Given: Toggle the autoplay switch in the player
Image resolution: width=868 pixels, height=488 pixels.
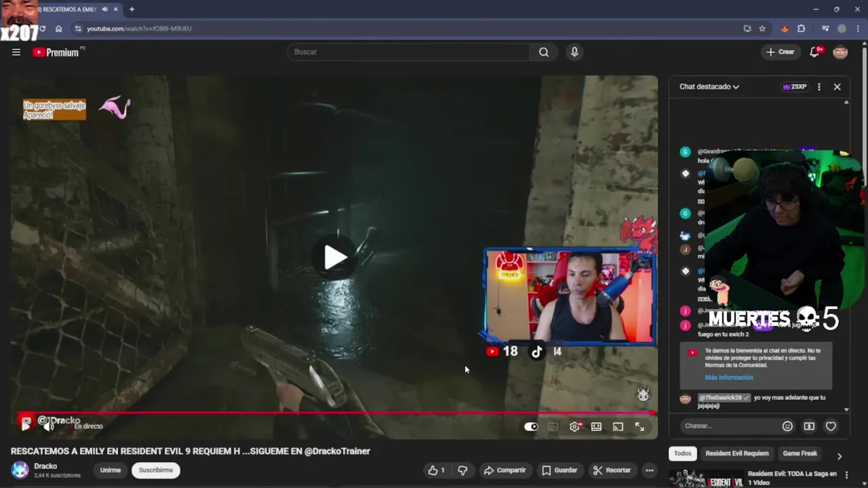Looking at the screenshot, I should point(531,426).
